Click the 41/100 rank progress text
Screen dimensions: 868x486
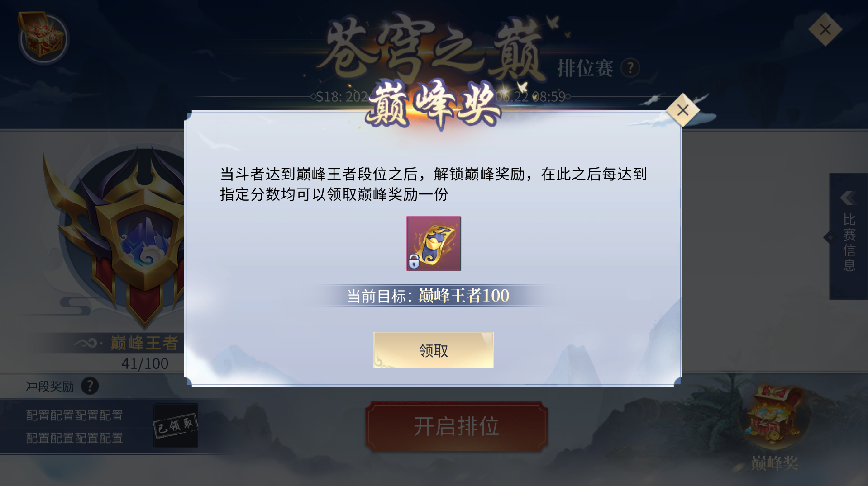pos(145,363)
